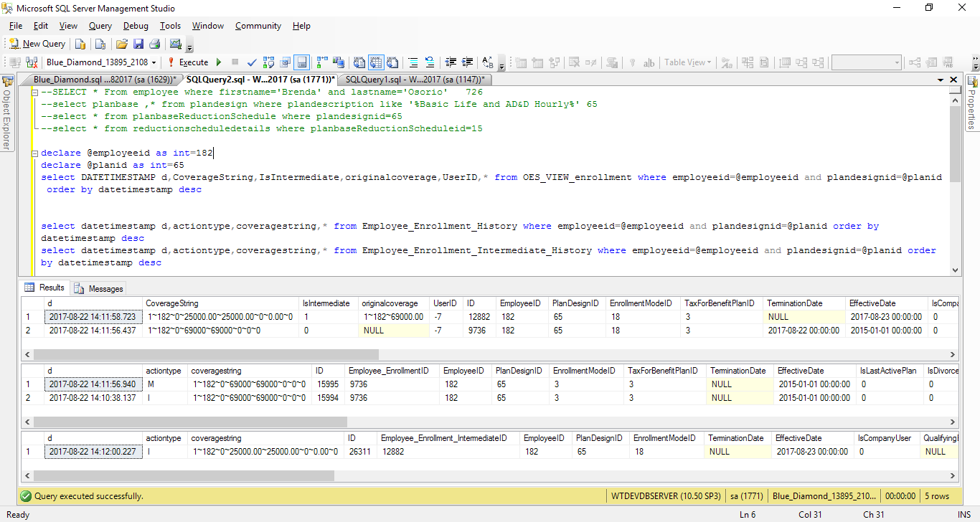Open the active files dropdown arrow beside tabs
The image size is (980, 522).
pyautogui.click(x=940, y=80)
